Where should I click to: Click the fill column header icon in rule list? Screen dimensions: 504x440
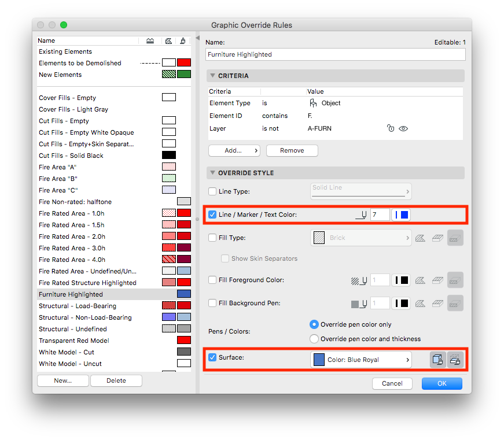pyautogui.click(x=168, y=41)
